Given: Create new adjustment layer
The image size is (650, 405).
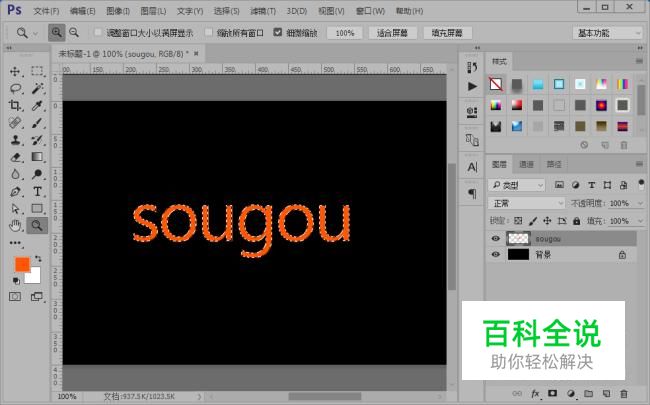Looking at the screenshot, I should pos(571,393).
